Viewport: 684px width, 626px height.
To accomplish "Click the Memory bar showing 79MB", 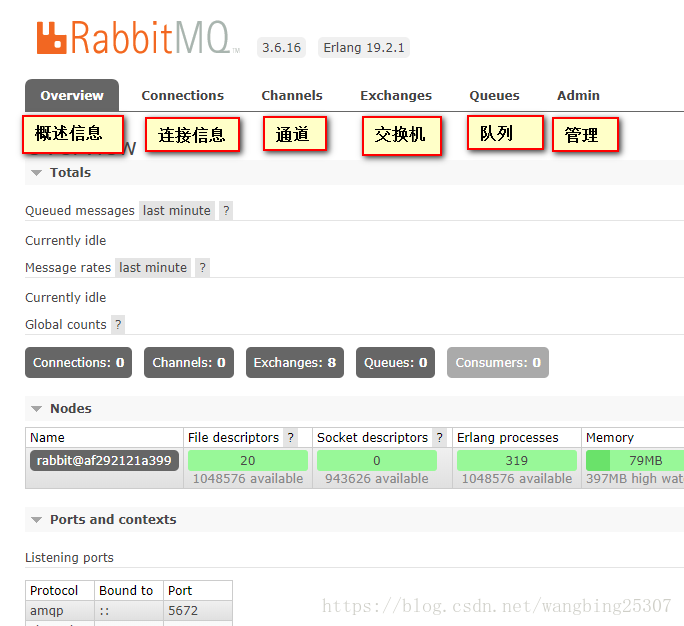I will 635,461.
